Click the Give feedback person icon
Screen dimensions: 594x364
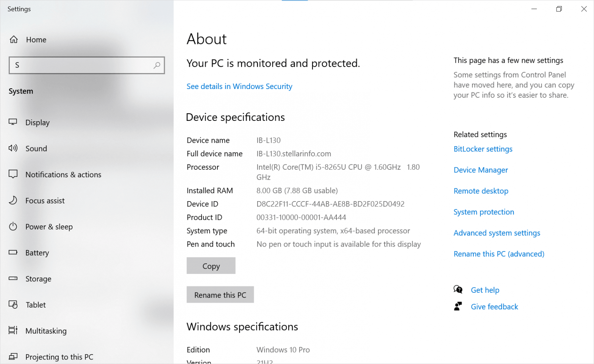tap(458, 306)
